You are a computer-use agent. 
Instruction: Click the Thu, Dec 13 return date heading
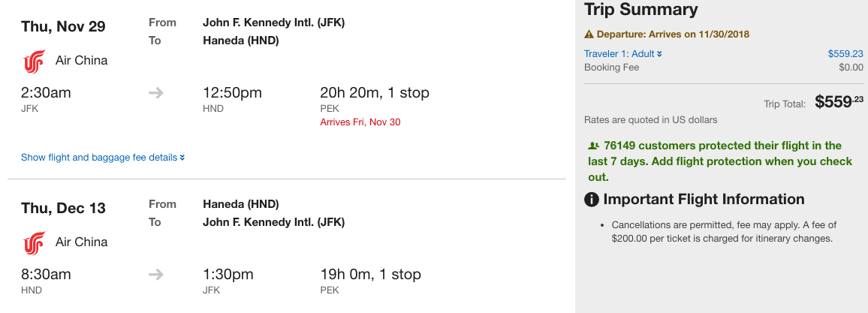click(63, 209)
